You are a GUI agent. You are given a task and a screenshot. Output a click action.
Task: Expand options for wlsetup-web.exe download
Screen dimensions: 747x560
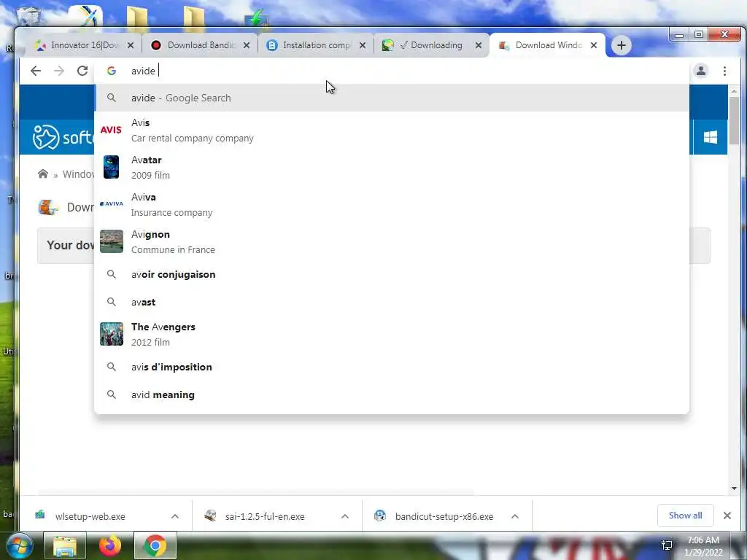coord(175,516)
